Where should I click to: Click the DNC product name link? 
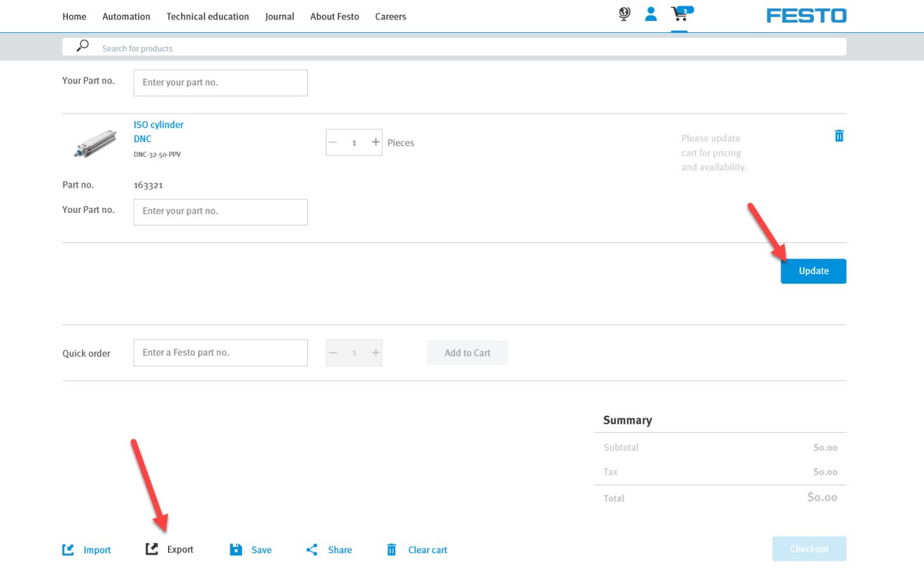[143, 139]
